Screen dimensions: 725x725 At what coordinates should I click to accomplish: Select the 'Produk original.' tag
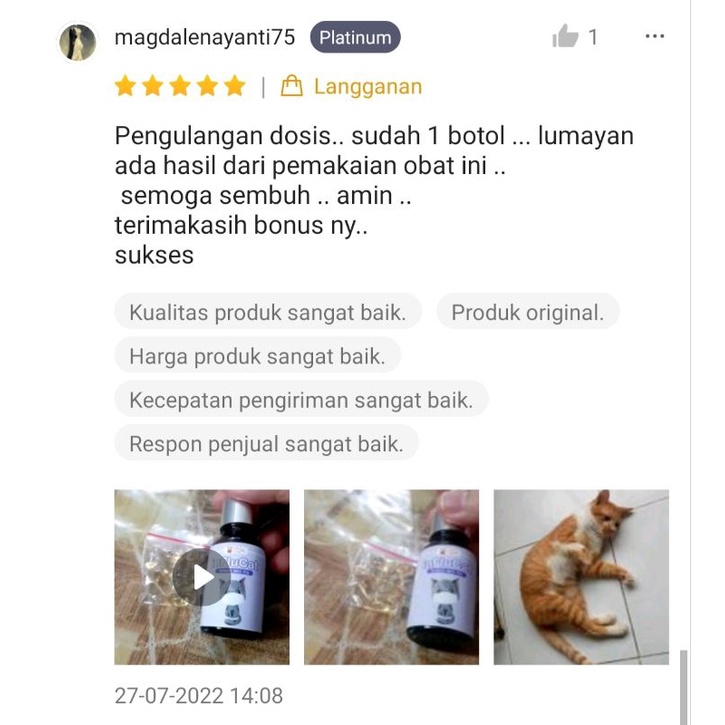click(x=528, y=312)
